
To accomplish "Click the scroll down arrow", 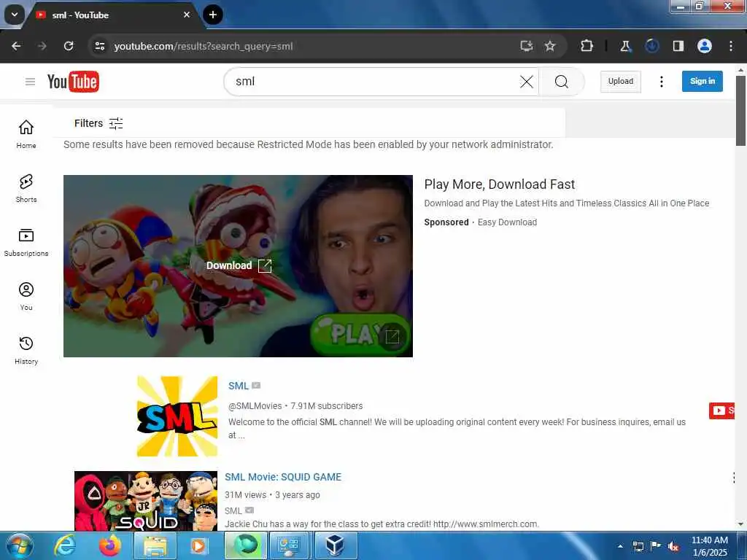I will [x=740, y=524].
